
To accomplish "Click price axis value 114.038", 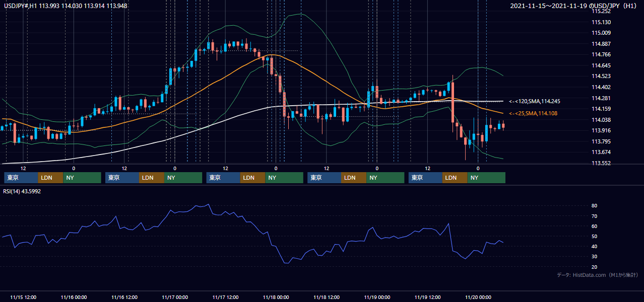I will [601, 120].
